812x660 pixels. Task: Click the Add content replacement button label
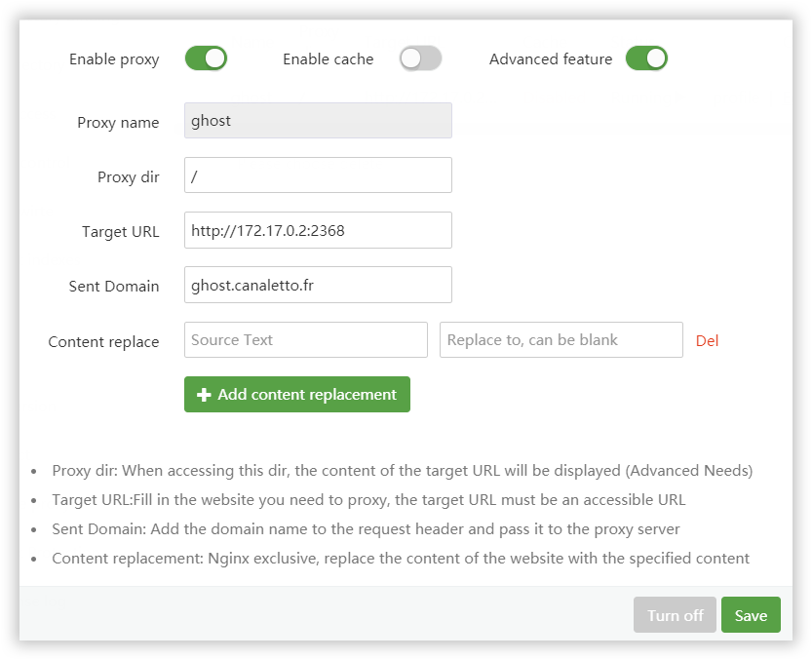[x=307, y=395]
